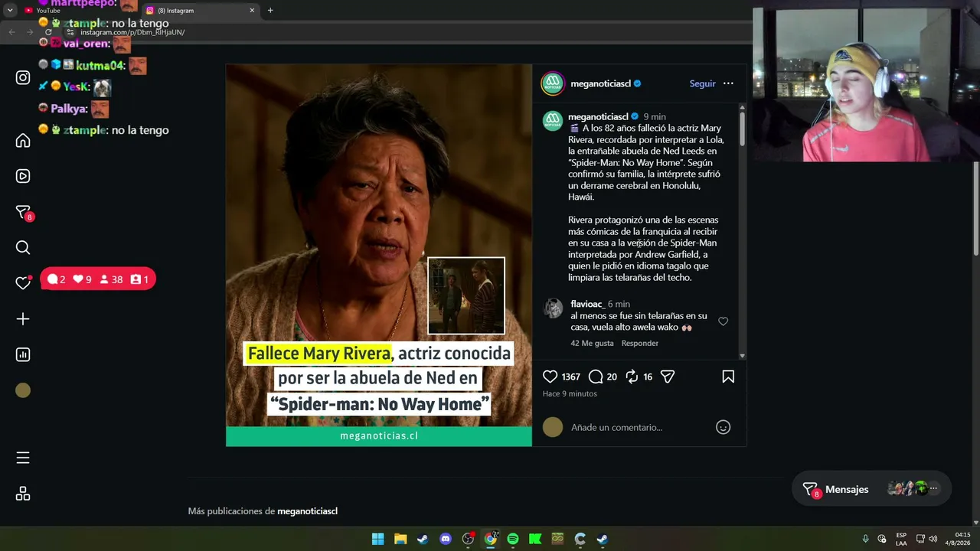View the 20 comments count

pyautogui.click(x=612, y=377)
